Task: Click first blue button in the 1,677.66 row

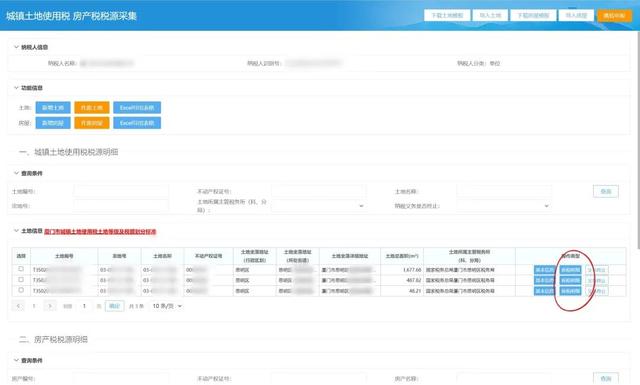Action: (544, 270)
